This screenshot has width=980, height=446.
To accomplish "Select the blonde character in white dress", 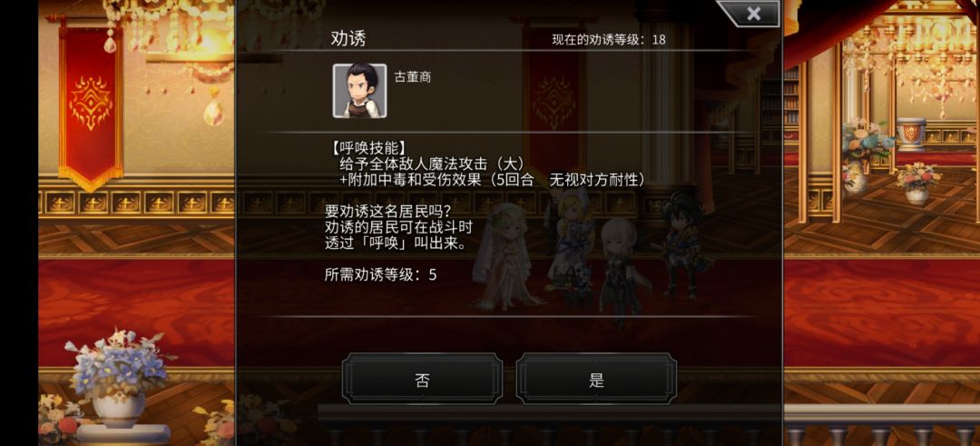I will (569, 245).
